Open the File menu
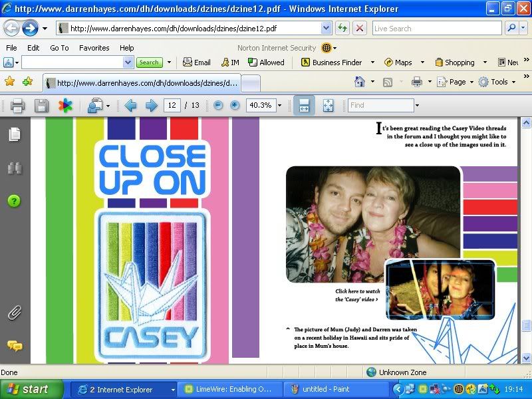 point(11,48)
